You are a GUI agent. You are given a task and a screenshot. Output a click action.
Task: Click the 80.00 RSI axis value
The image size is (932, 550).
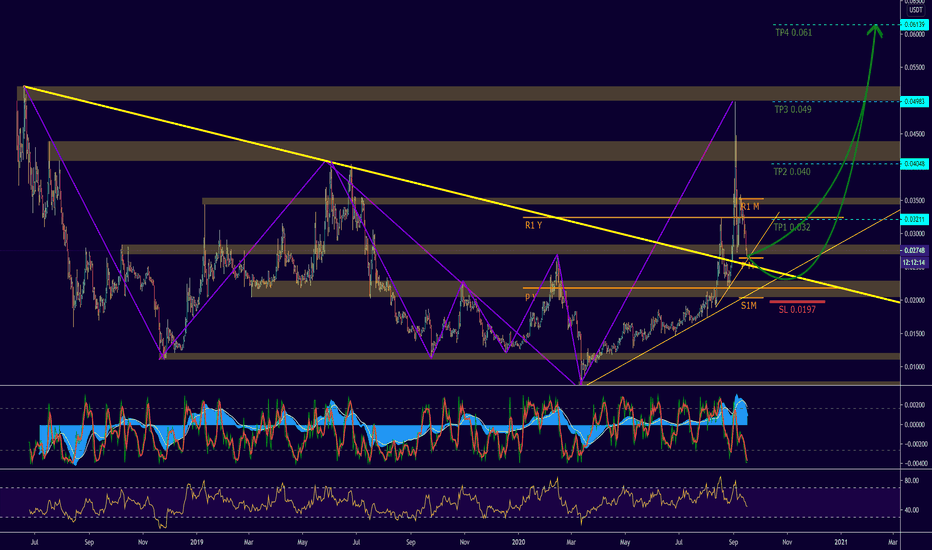tap(912, 480)
